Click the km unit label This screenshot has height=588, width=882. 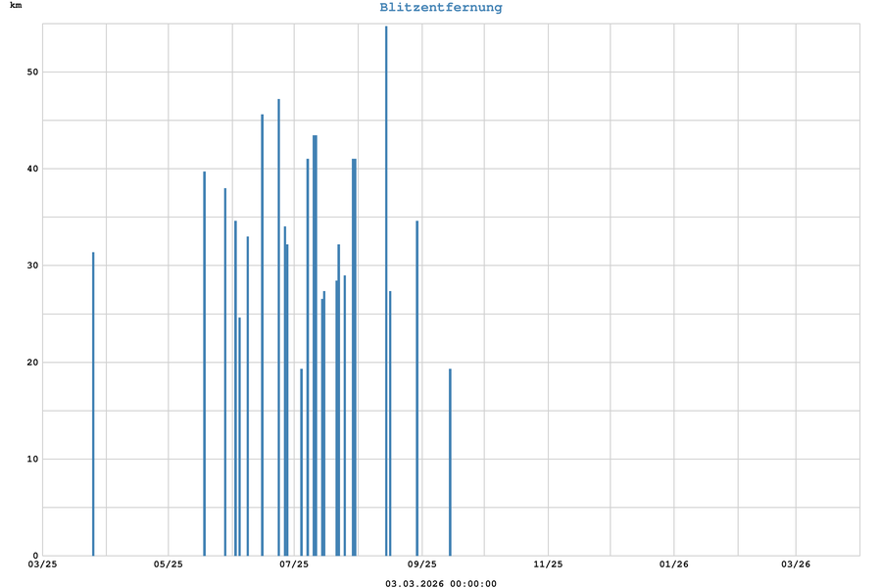pyautogui.click(x=16, y=6)
